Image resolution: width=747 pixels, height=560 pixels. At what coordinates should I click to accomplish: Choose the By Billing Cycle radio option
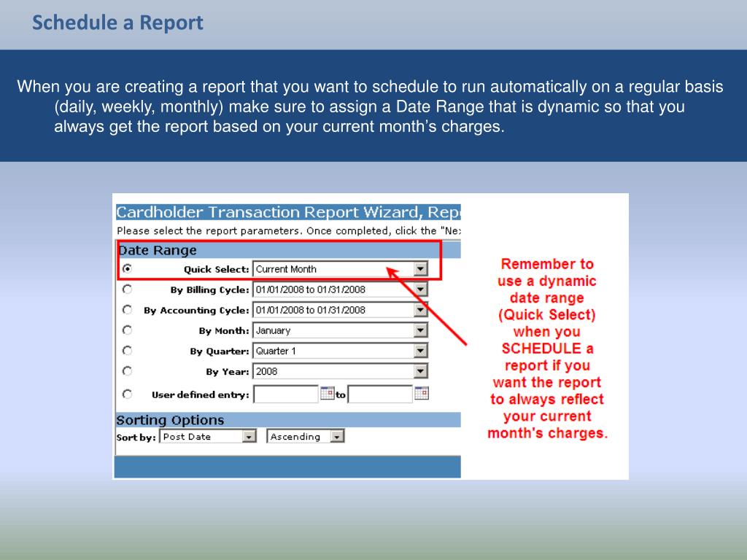(127, 289)
